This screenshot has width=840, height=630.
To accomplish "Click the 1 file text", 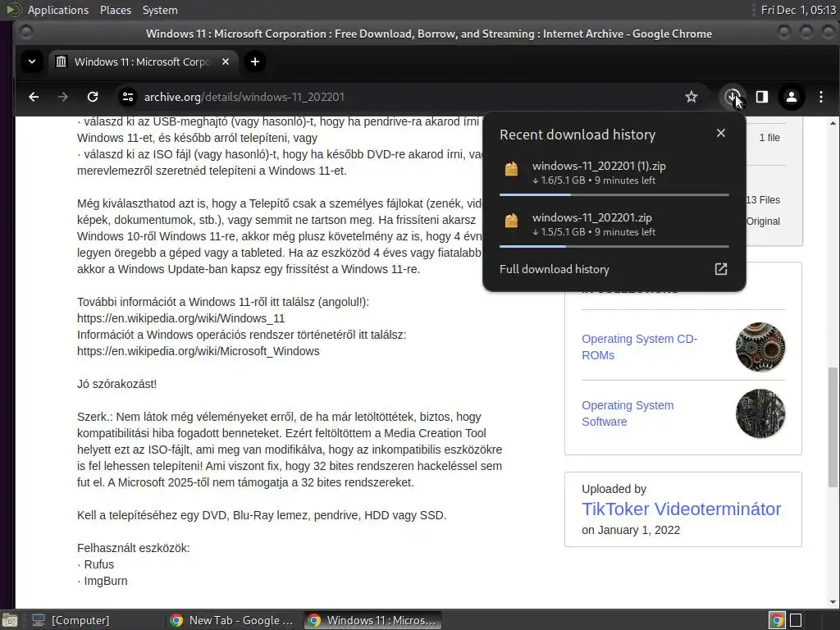I will [769, 138].
